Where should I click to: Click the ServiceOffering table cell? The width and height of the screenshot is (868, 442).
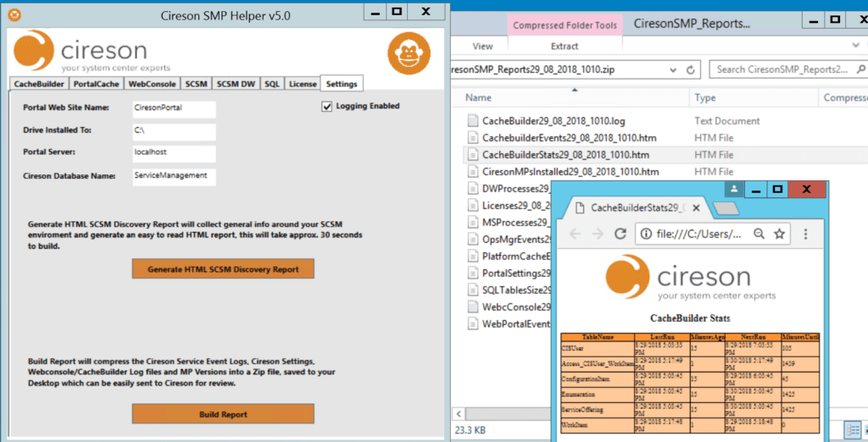point(598,410)
